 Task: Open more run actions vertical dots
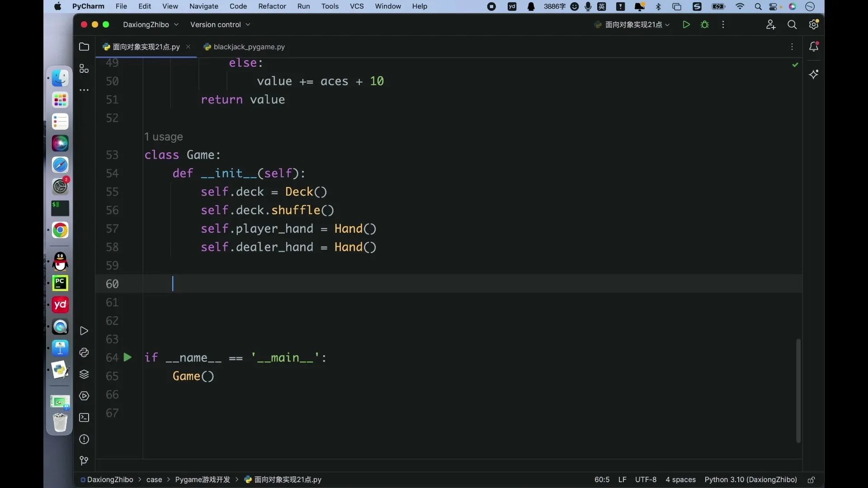click(723, 24)
